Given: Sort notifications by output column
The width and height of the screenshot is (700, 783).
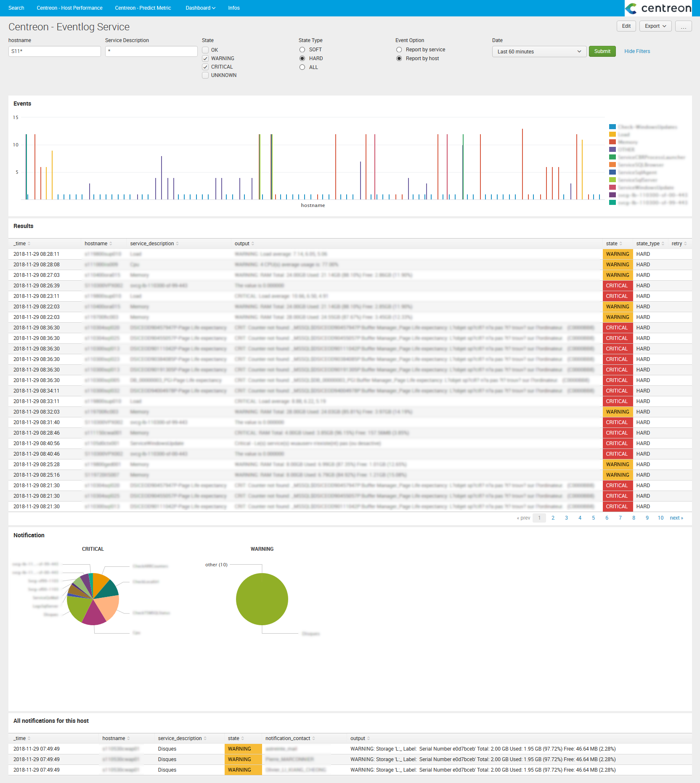Looking at the screenshot, I should [x=360, y=738].
